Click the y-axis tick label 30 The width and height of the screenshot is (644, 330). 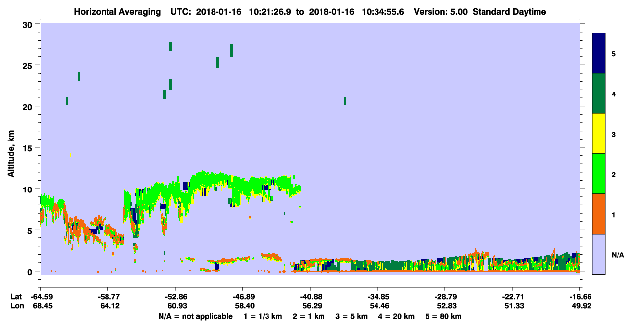(28, 24)
